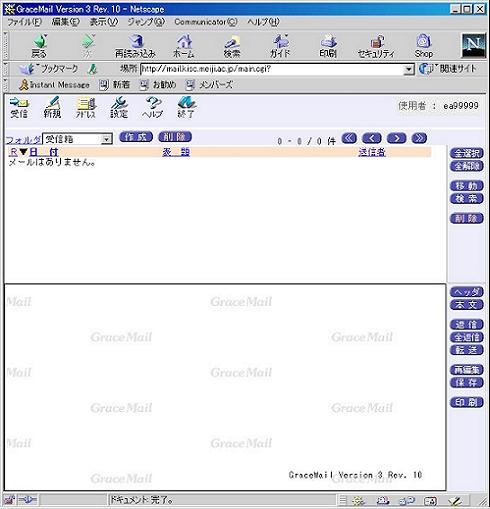Image resolution: width=490 pixels, height=509 pixels.
Task: Open the お勧め personal toolbar item
Action: (x=158, y=85)
